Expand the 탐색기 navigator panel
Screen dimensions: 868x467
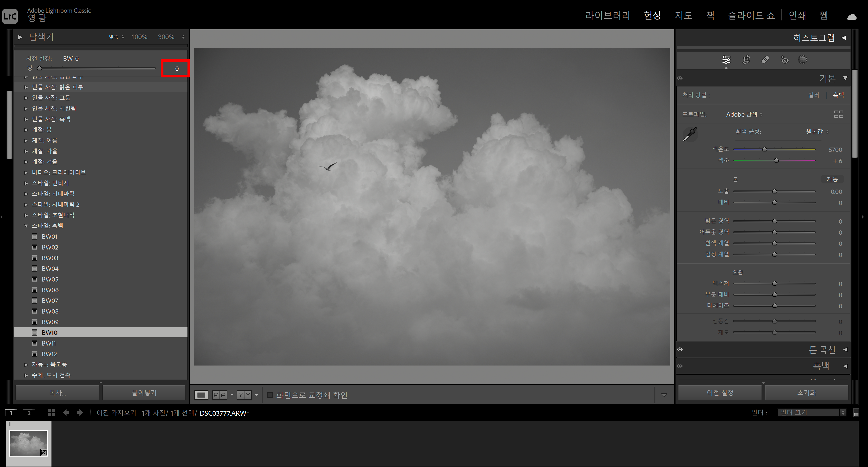click(x=20, y=37)
